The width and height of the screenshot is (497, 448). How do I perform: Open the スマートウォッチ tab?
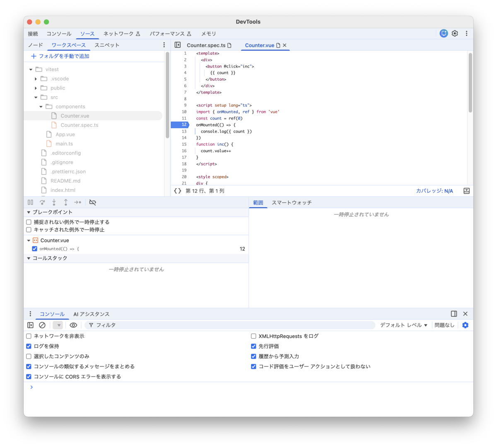(x=292, y=203)
